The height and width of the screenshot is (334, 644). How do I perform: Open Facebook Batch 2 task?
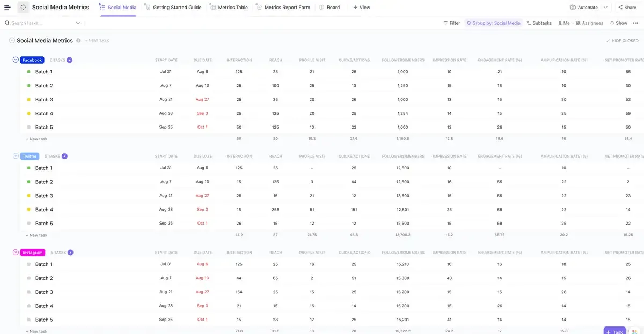click(44, 86)
